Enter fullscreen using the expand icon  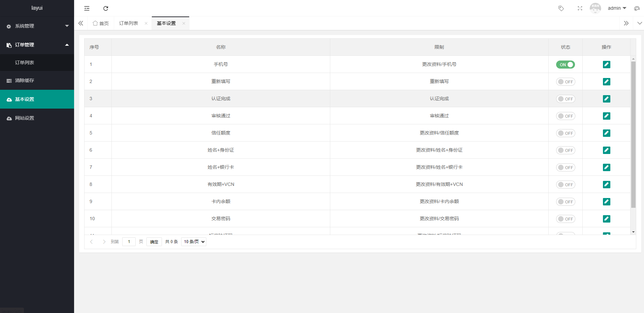[580, 8]
